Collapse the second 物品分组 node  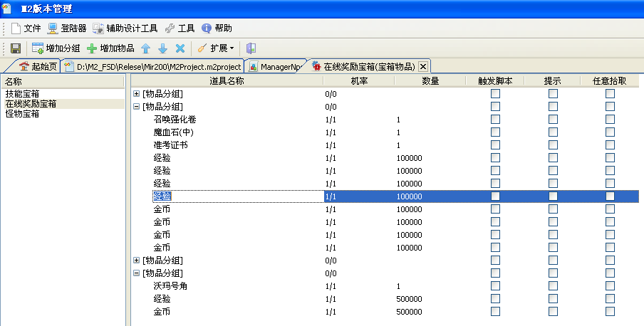tap(136, 107)
